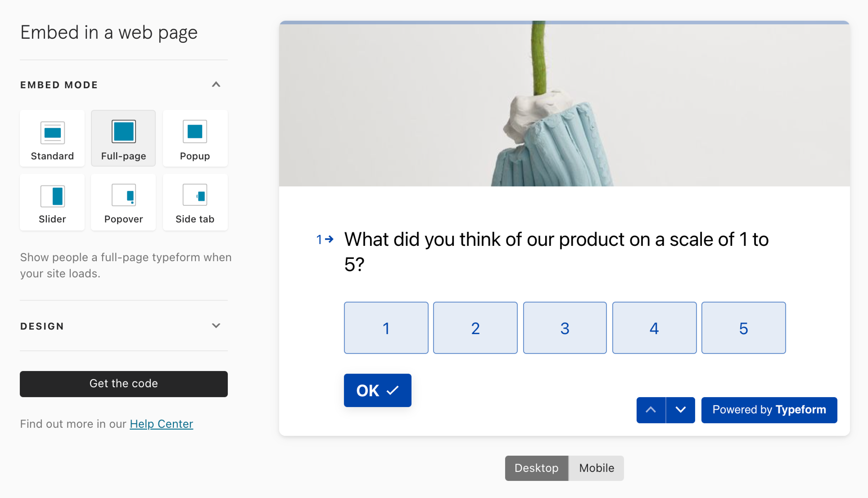Switch preview to Mobile tab
Image resolution: width=868 pixels, height=498 pixels.
tap(597, 468)
